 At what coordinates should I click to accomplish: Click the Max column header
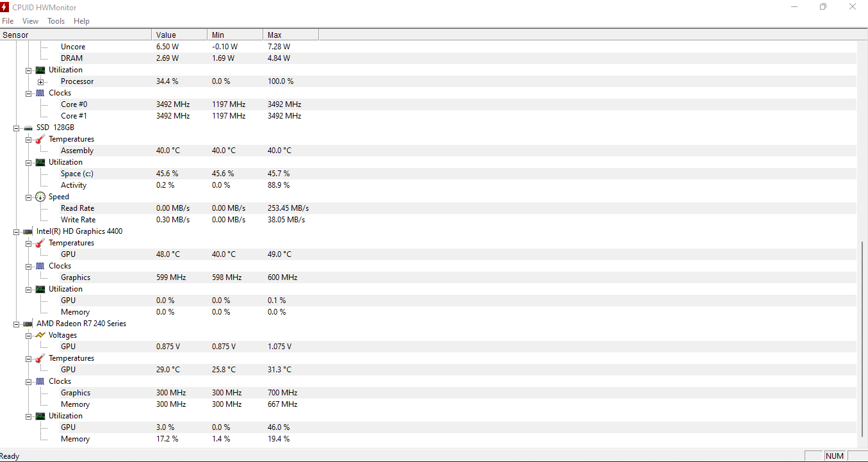pyautogui.click(x=290, y=35)
